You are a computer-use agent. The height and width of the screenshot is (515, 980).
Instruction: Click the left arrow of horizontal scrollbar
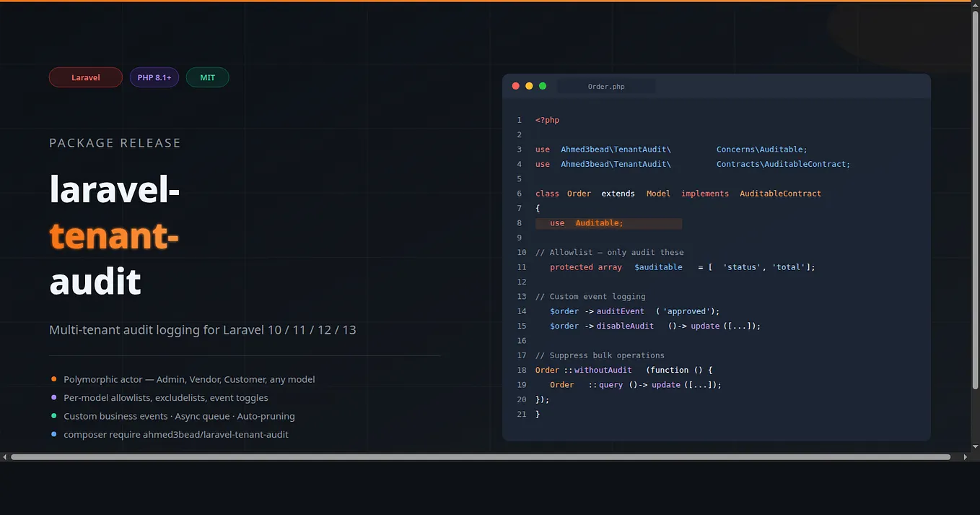pos(5,457)
